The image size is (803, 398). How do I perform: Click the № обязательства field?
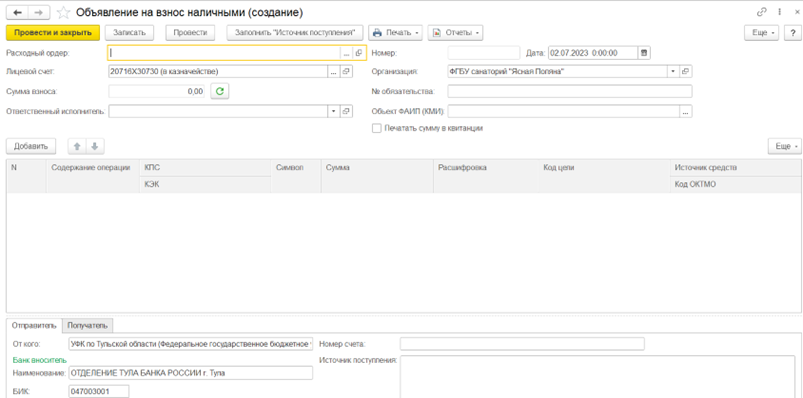569,91
